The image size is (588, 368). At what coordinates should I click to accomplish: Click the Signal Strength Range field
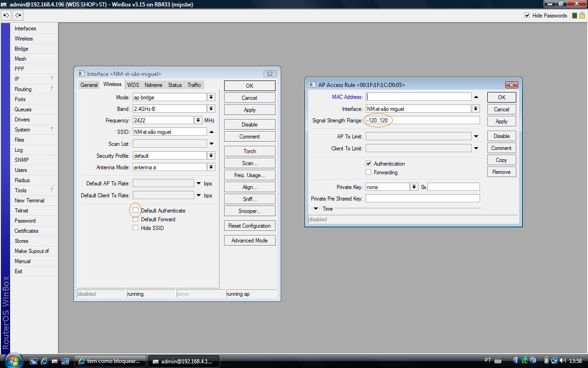[422, 121]
